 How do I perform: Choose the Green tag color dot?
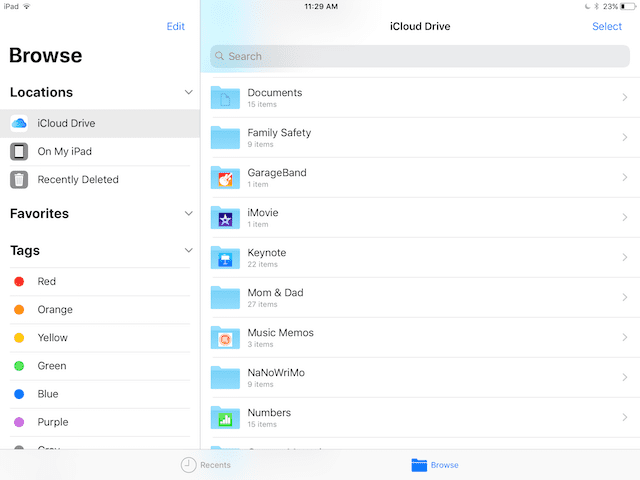pyautogui.click(x=19, y=366)
